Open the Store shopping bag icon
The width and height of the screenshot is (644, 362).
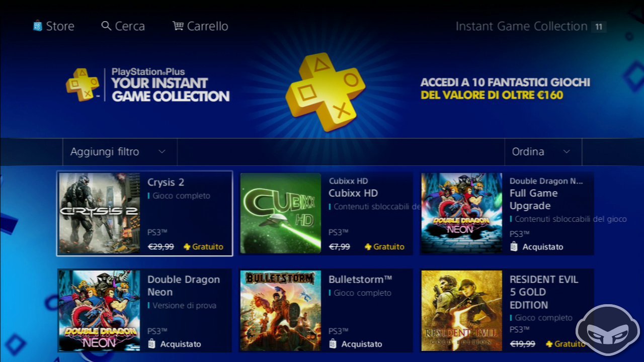pos(38,26)
